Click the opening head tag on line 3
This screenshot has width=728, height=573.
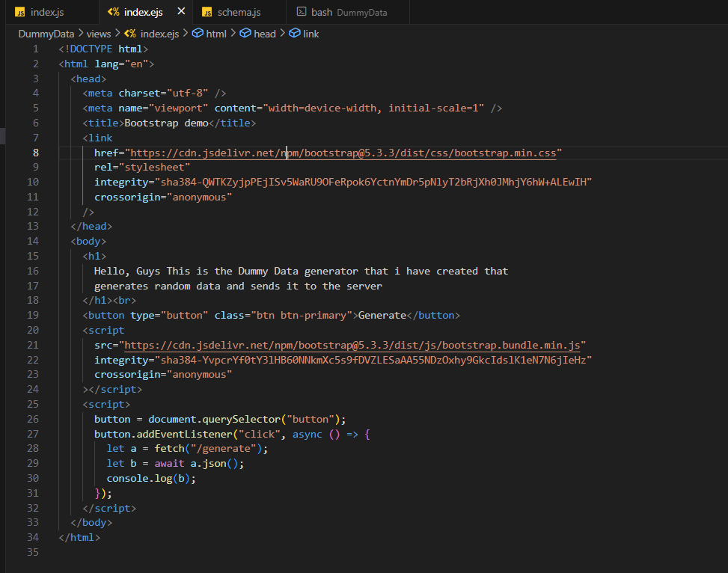88,79
